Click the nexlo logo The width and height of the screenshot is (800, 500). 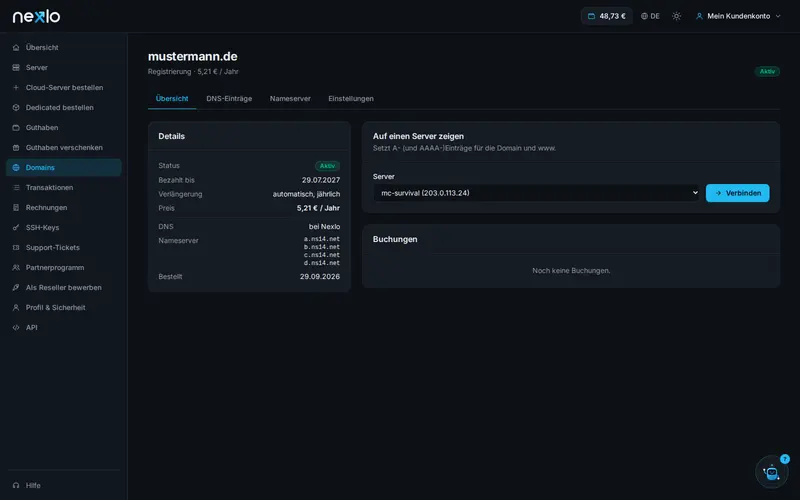tap(36, 16)
